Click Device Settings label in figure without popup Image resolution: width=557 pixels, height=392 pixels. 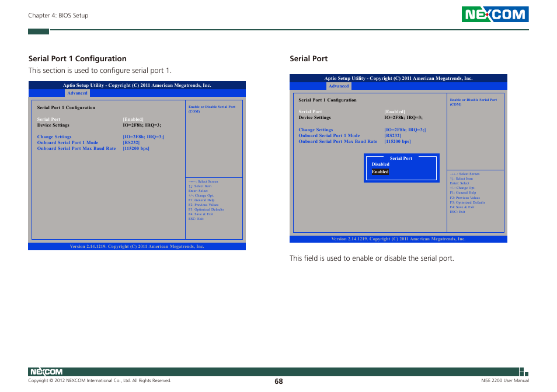pos(53,125)
